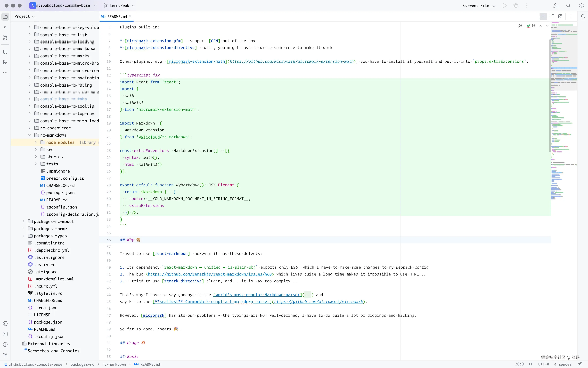Click the micromark-extension-math GitHub URL

(291, 62)
